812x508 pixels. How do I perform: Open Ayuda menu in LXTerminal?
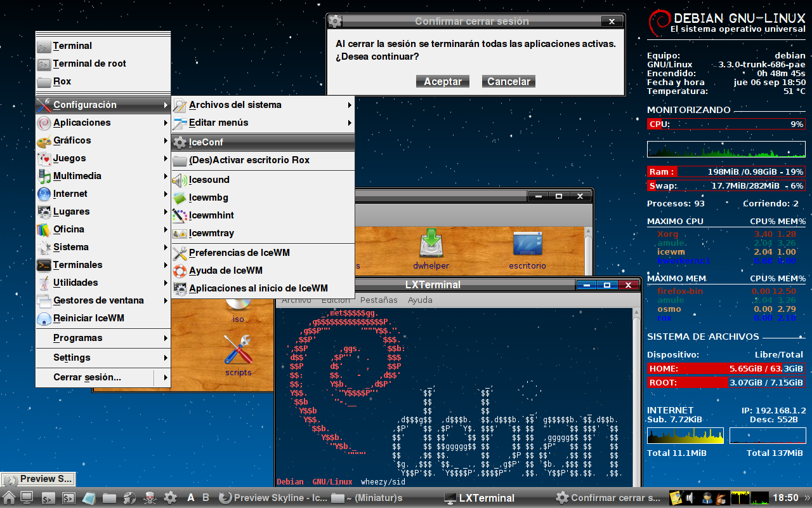tap(420, 300)
